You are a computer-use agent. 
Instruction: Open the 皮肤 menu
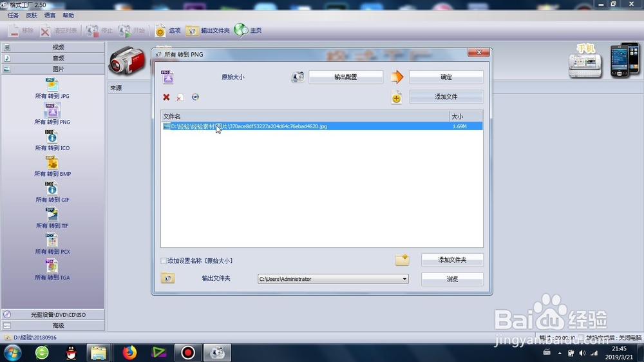point(32,15)
